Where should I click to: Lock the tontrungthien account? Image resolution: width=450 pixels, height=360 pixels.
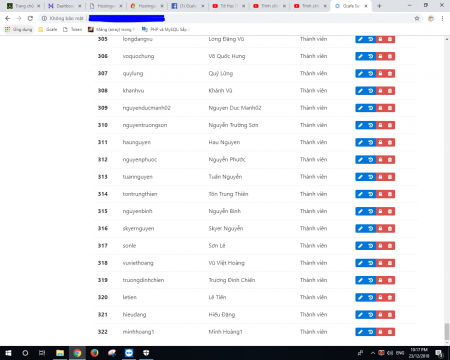click(380, 194)
